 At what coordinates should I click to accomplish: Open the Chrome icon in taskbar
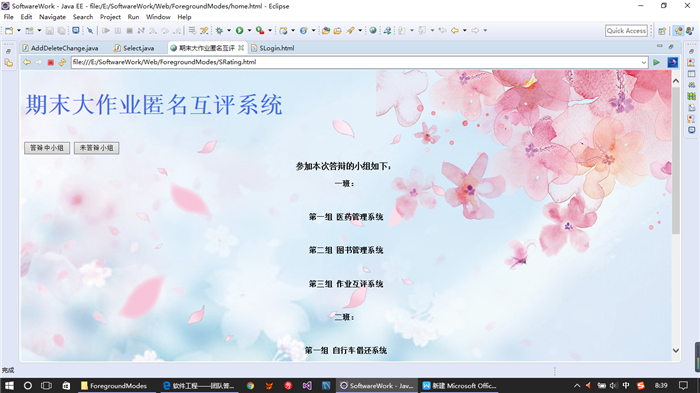point(250,385)
